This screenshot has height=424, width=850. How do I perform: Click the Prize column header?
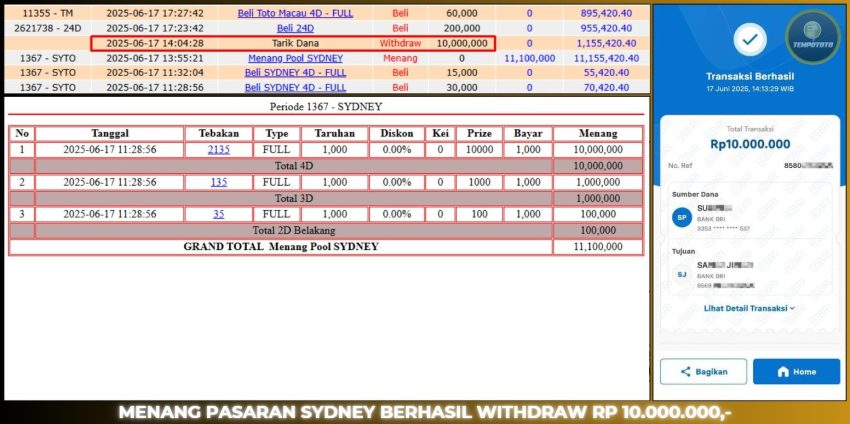click(479, 133)
